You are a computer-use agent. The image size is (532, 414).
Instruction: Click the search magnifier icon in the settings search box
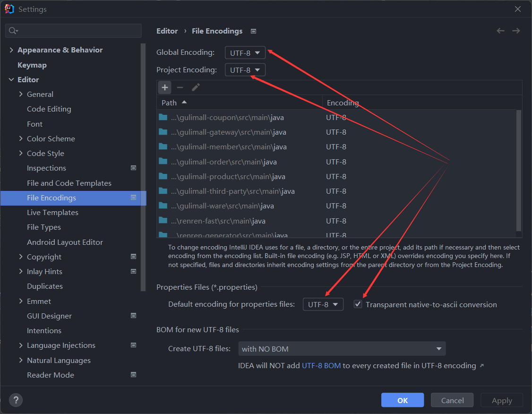[13, 31]
